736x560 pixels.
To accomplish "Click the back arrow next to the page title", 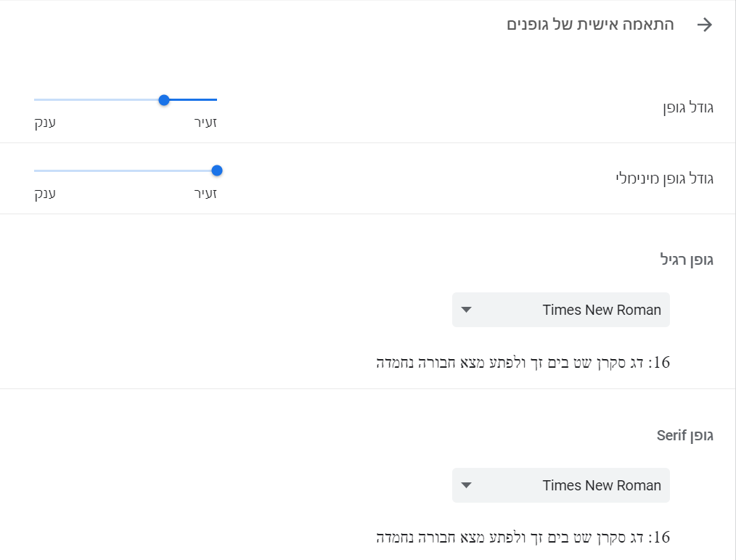I will tap(704, 25).
